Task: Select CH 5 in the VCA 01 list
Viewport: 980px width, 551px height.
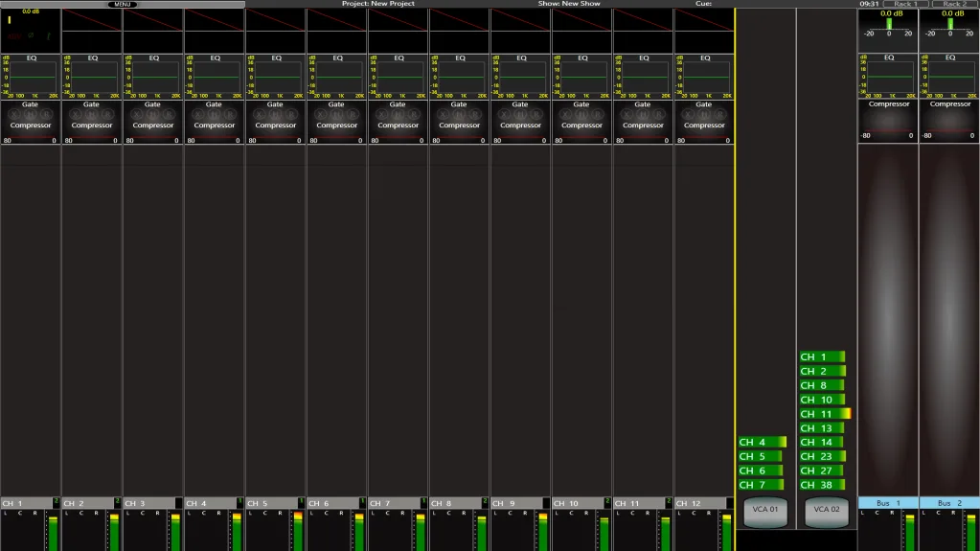Action: click(760, 456)
